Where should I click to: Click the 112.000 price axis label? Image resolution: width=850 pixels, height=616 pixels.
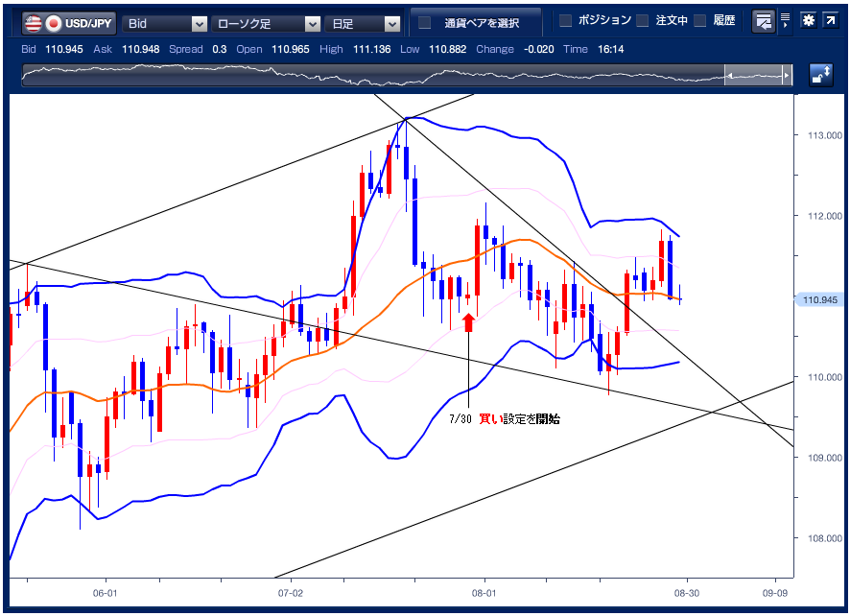tap(824, 216)
